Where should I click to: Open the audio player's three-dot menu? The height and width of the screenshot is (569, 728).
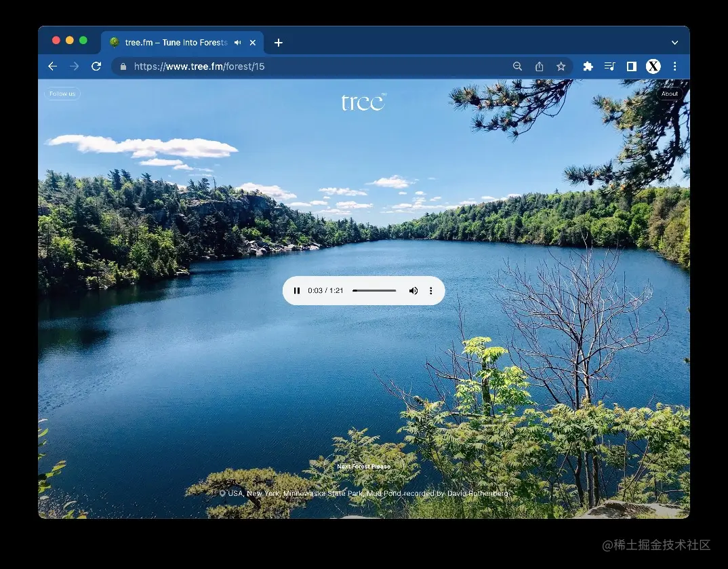pos(431,290)
